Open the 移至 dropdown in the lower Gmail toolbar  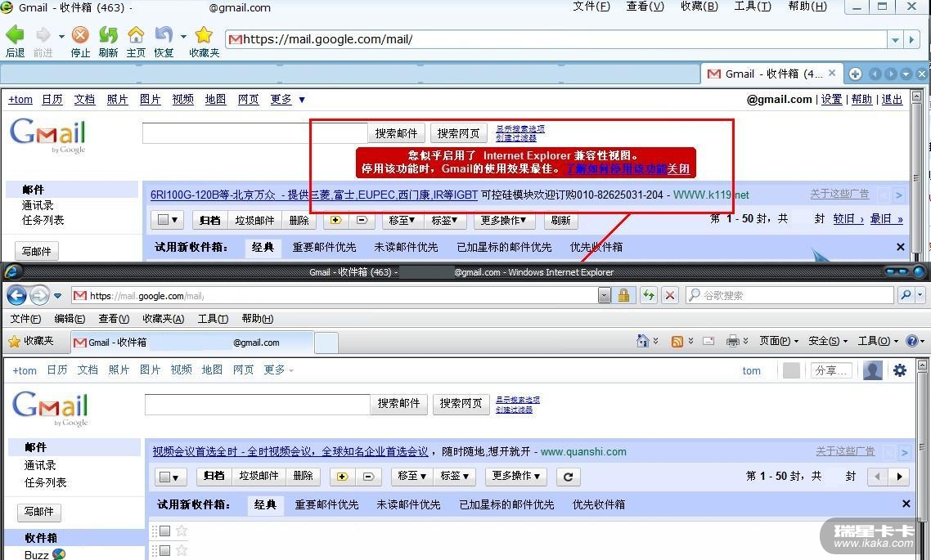[412, 476]
